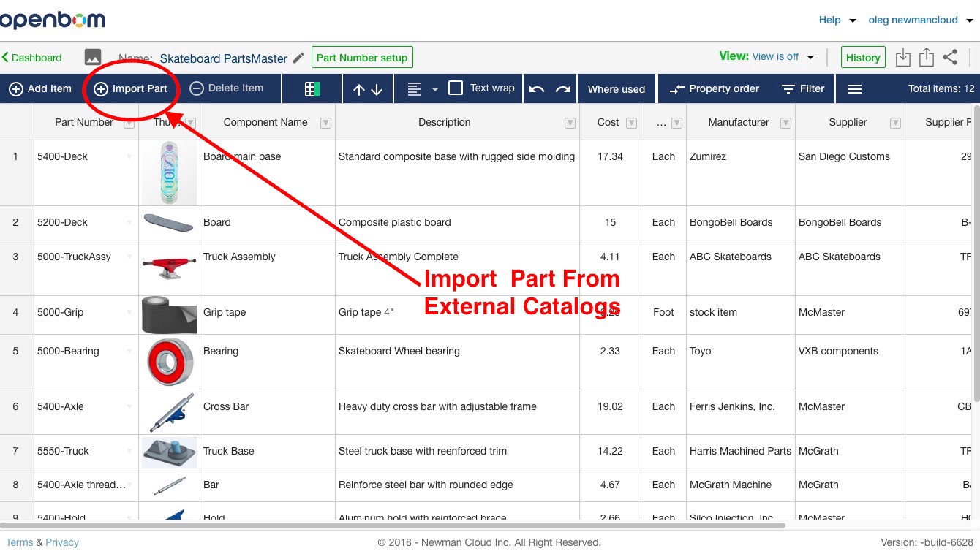Open Property order
Image resolution: width=980 pixels, height=554 pixels.
pos(715,88)
